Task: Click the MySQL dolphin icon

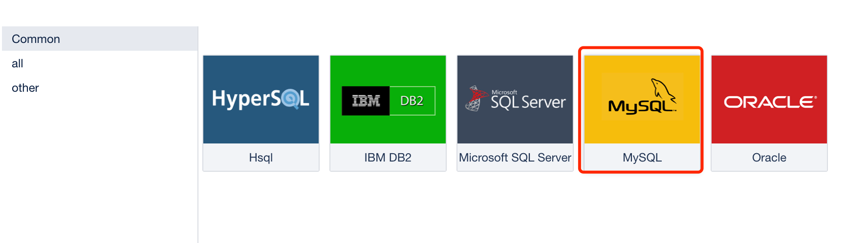Action: tap(663, 89)
